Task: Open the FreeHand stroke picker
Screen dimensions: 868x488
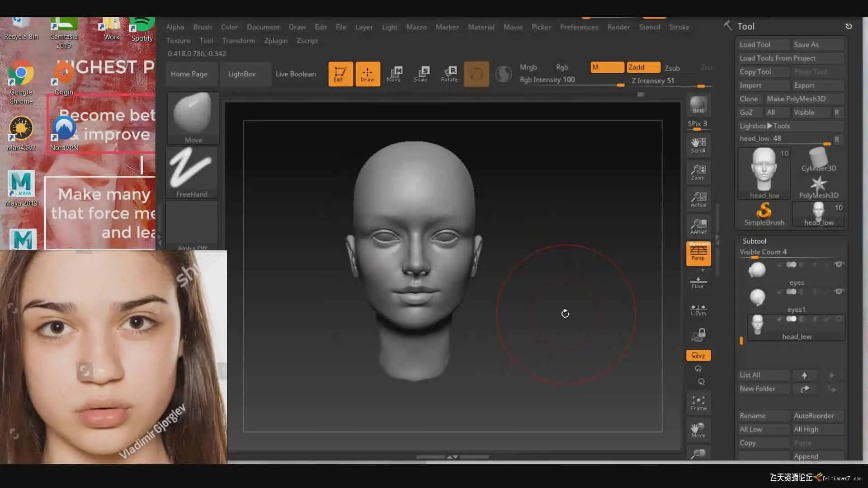Action: [x=192, y=173]
